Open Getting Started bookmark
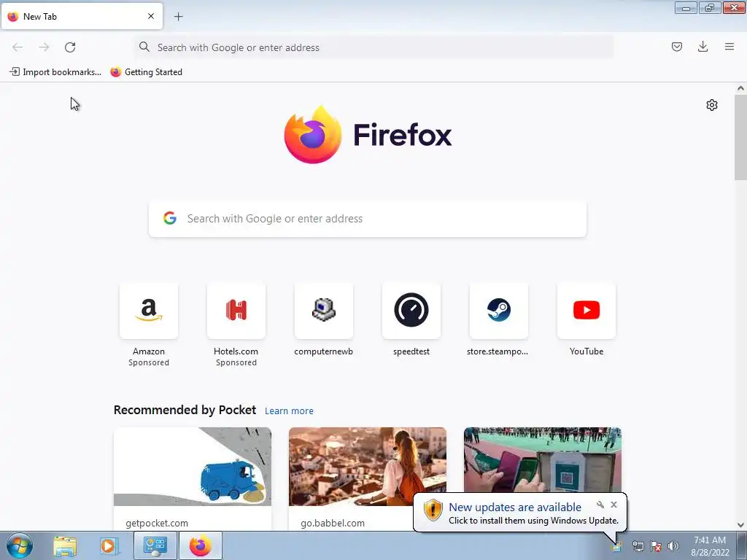Viewport: 747px width, 560px height. coord(146,72)
